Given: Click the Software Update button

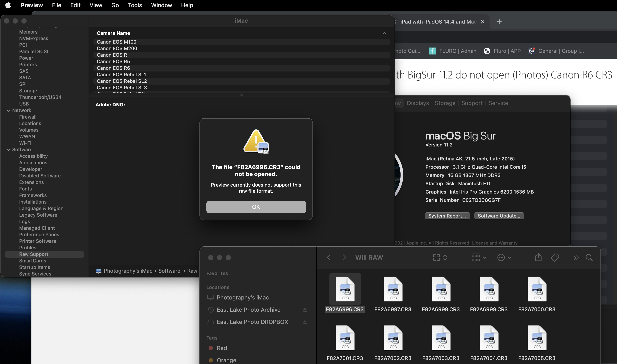Looking at the screenshot, I should (499, 216).
